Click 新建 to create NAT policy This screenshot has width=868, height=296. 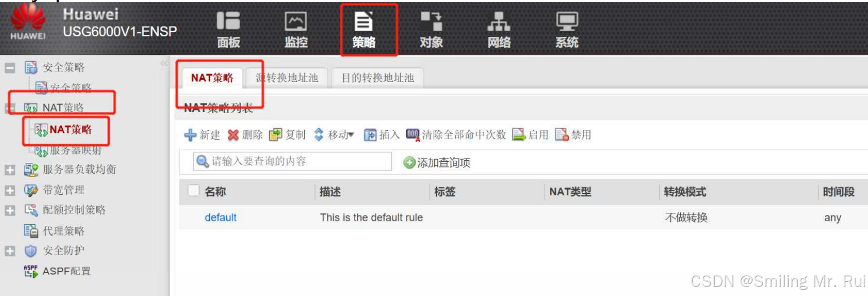(x=202, y=135)
